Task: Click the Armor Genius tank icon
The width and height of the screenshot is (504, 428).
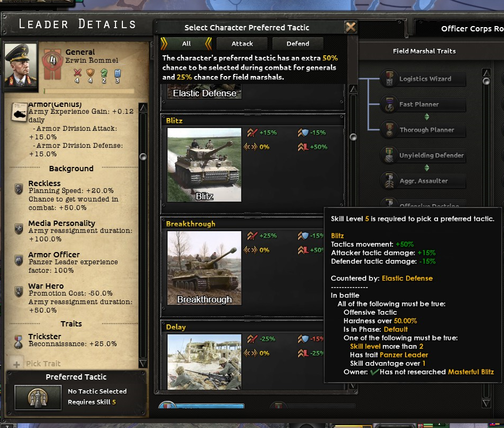Action: point(19,112)
